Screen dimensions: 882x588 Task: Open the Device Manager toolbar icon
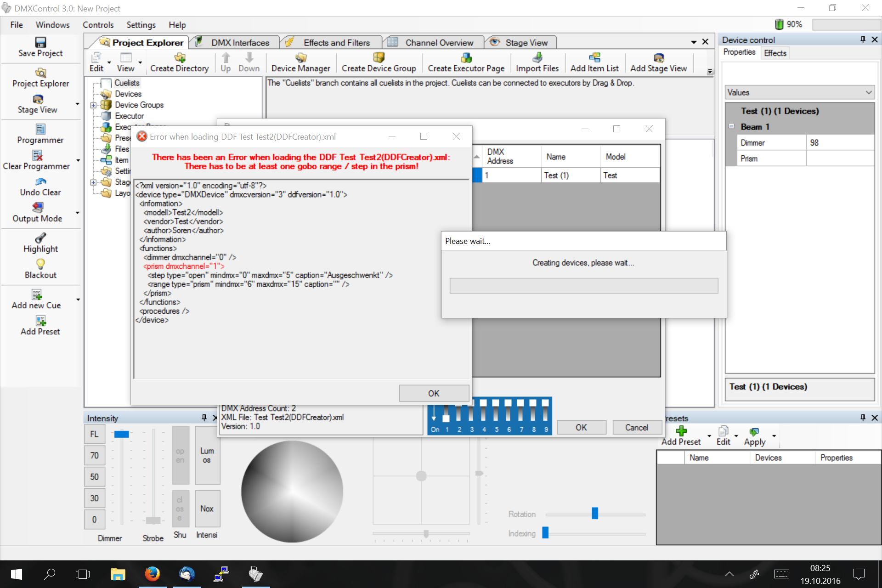(x=300, y=58)
